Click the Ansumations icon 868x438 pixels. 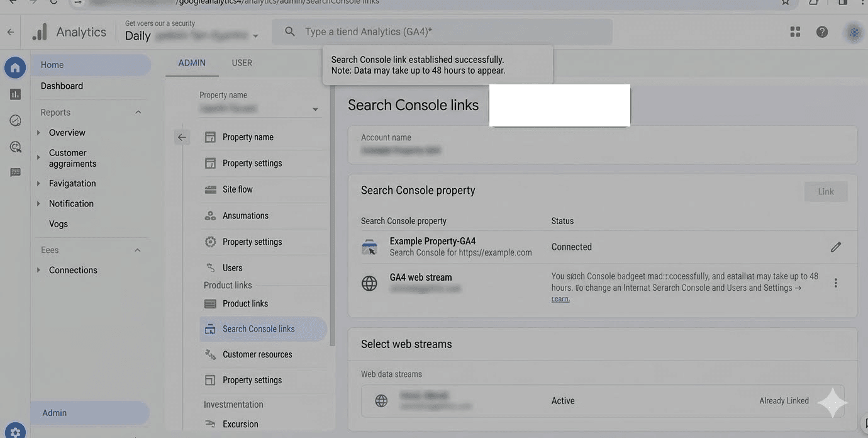coord(211,216)
